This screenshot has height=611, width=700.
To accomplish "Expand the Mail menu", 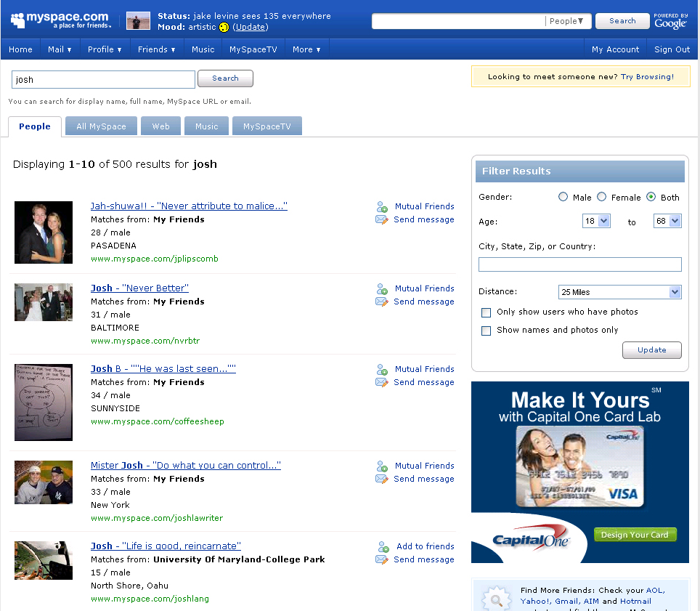I will tap(60, 49).
